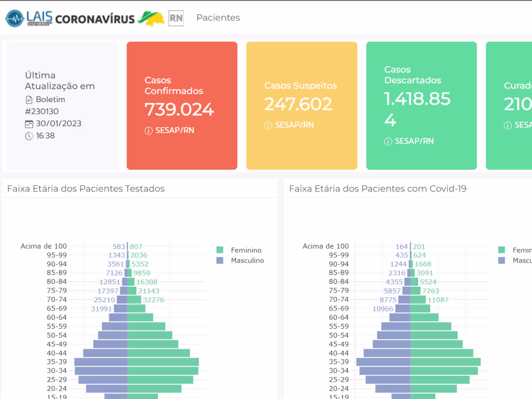The height and width of the screenshot is (399, 532).
Task: Select the Casos Confirmados red card
Action: point(182,106)
